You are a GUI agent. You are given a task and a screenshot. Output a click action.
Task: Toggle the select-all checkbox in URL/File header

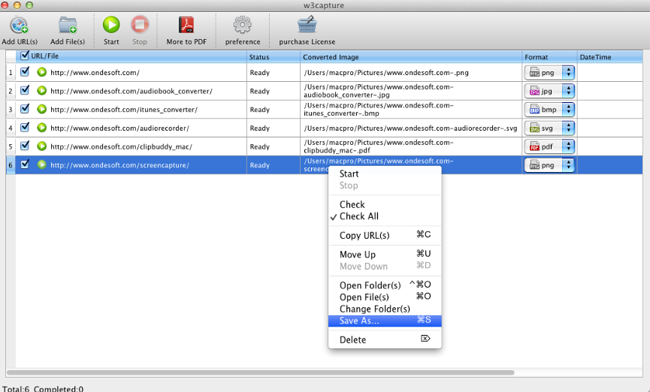[x=25, y=55]
